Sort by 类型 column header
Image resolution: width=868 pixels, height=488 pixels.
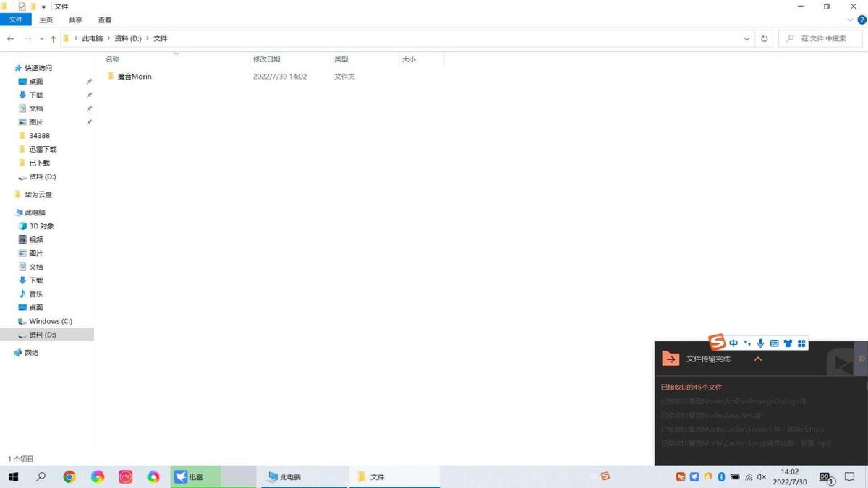[x=341, y=59]
